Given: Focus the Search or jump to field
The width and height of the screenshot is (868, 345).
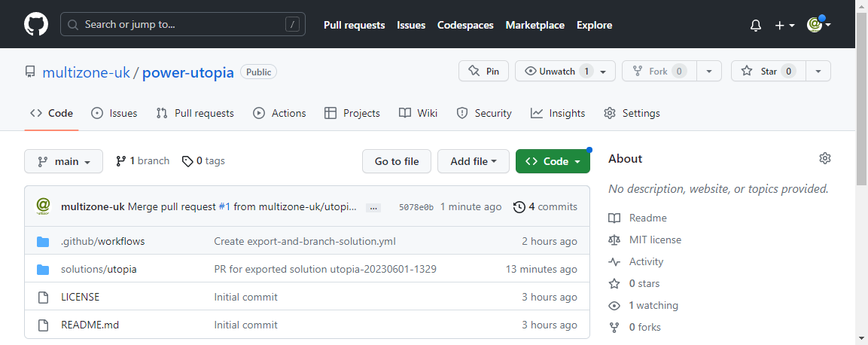Looking at the screenshot, I should (x=183, y=24).
